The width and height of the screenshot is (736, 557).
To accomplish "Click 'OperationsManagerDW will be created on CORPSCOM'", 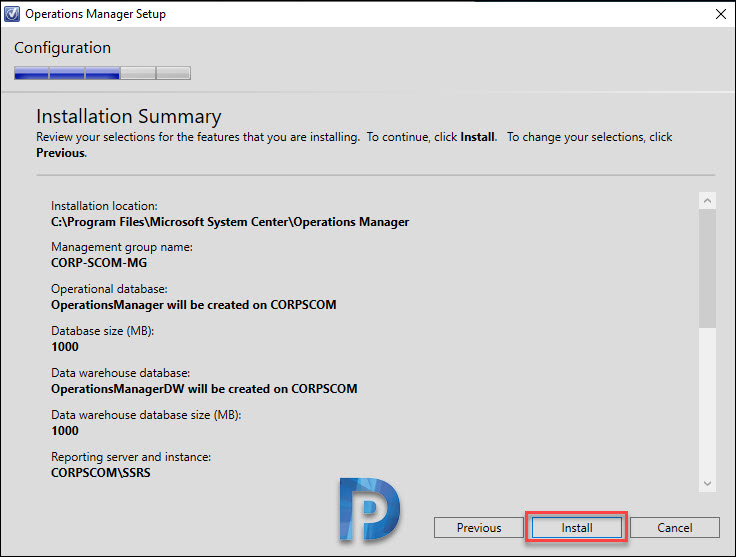I will pos(204,389).
